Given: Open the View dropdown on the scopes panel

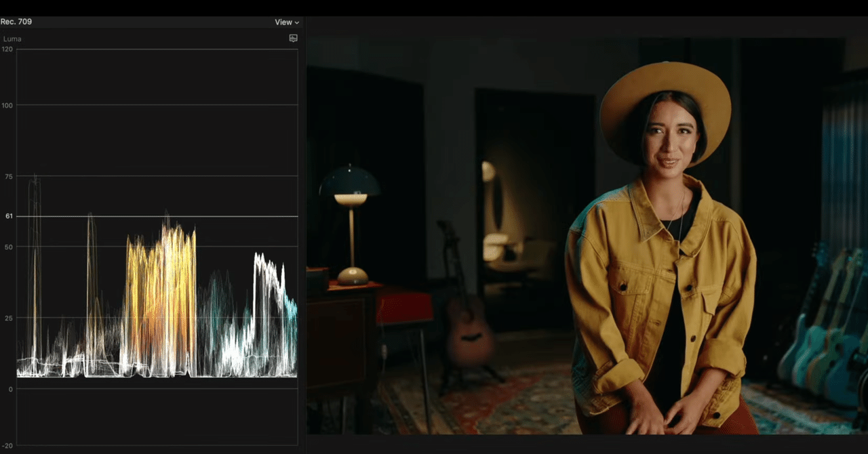Looking at the screenshot, I should [283, 22].
